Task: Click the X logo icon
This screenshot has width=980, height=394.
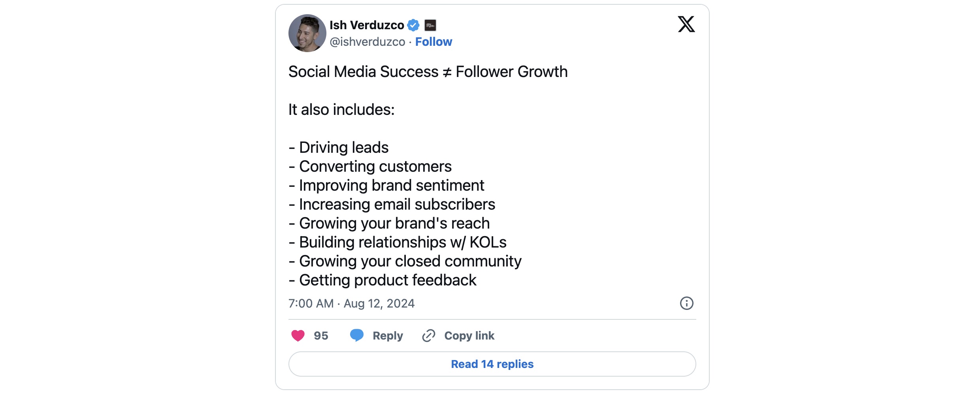Action: (x=686, y=24)
